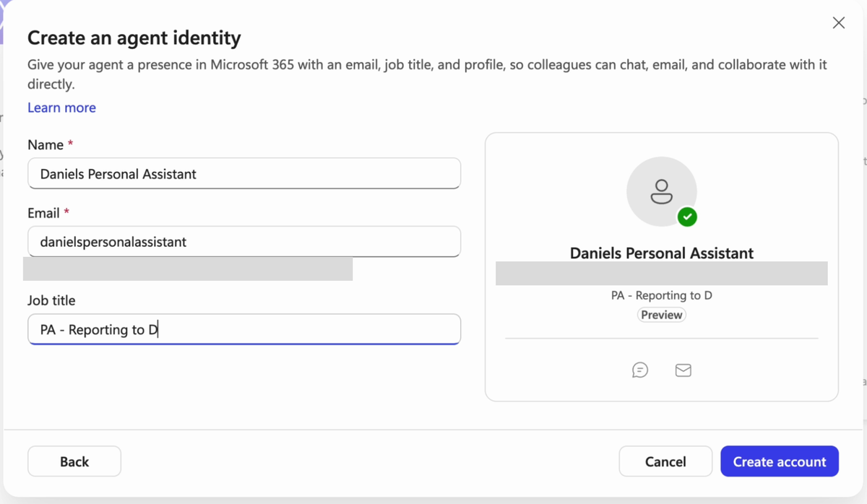Click the 'Email' field label
The height and width of the screenshot is (504, 867).
click(x=44, y=213)
